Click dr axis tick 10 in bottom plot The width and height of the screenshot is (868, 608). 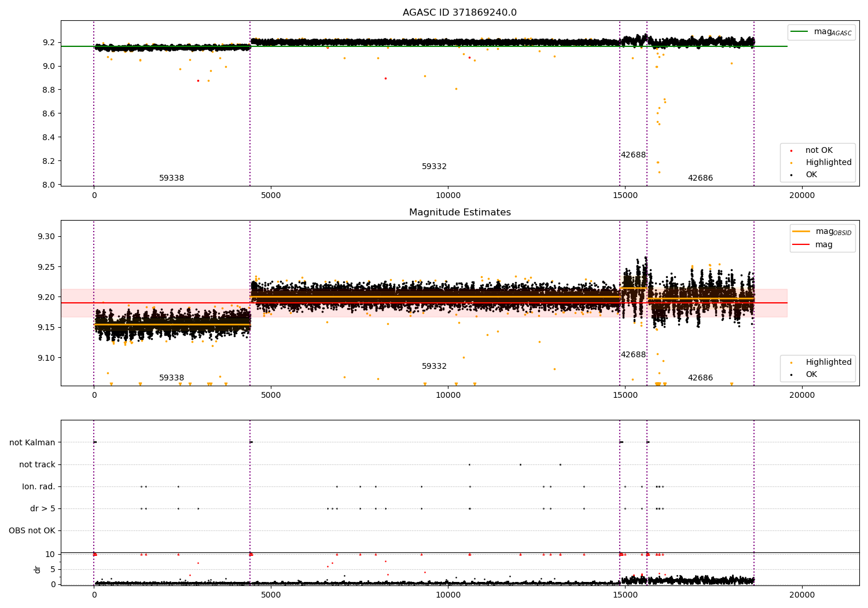point(50,555)
